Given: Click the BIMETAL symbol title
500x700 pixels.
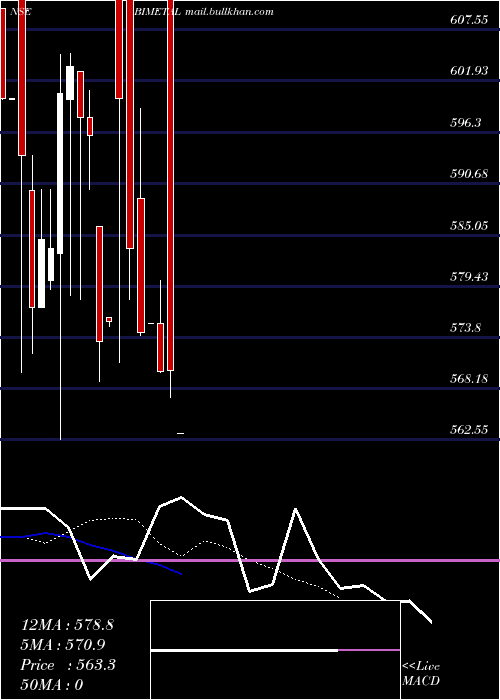Looking at the screenshot, I should pos(158,12).
